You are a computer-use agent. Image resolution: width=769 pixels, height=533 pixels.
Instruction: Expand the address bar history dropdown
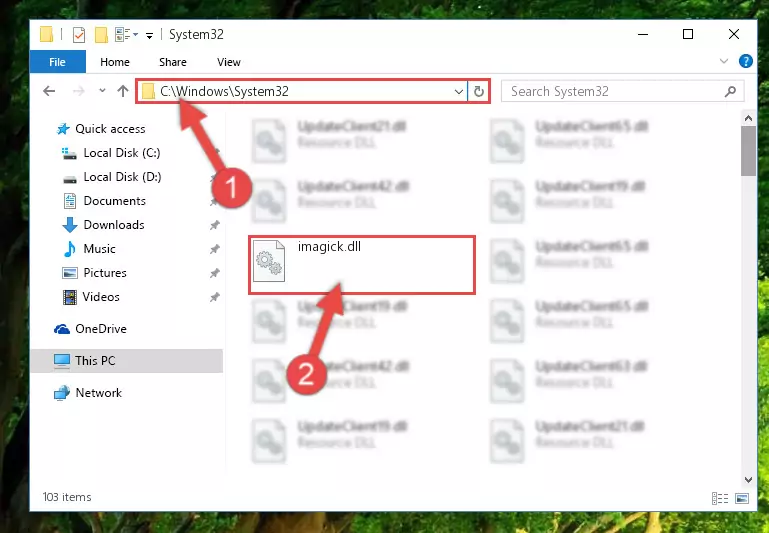(x=459, y=92)
